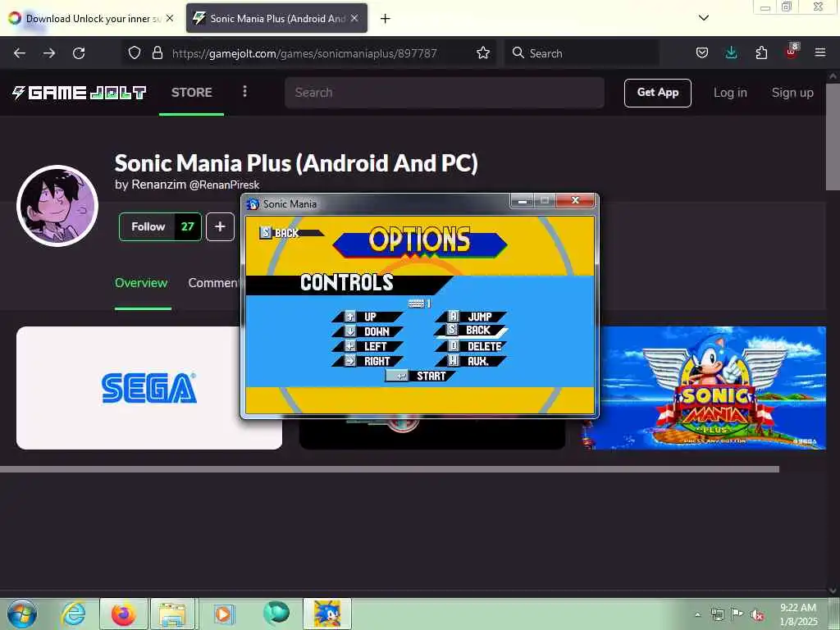The width and height of the screenshot is (840, 630).
Task: Follow the Sonic Mania Plus game
Action: click(x=160, y=226)
